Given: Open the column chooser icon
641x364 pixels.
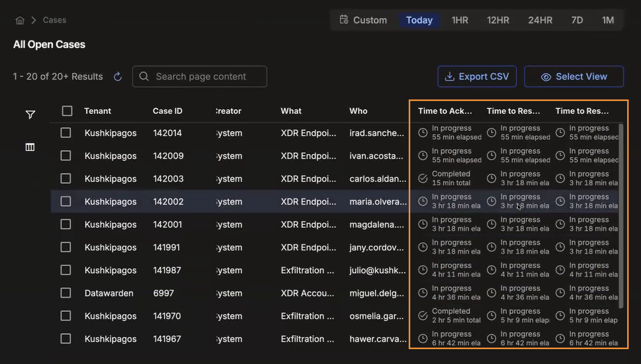Looking at the screenshot, I should [30, 147].
